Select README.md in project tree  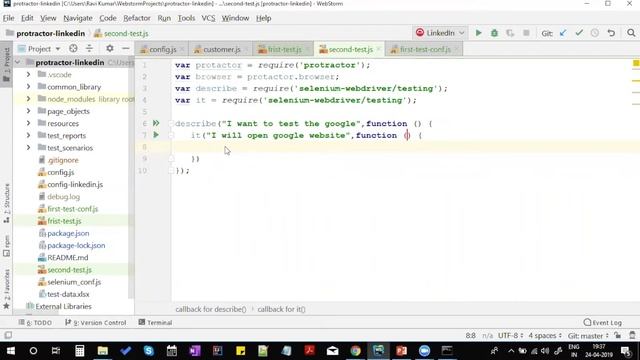click(68, 258)
